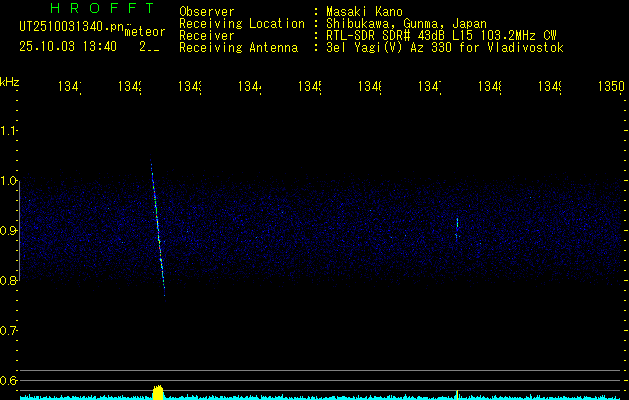Select the UT2510031340 filename text
Viewport: 629px width, 400px height.
[x=69, y=26]
